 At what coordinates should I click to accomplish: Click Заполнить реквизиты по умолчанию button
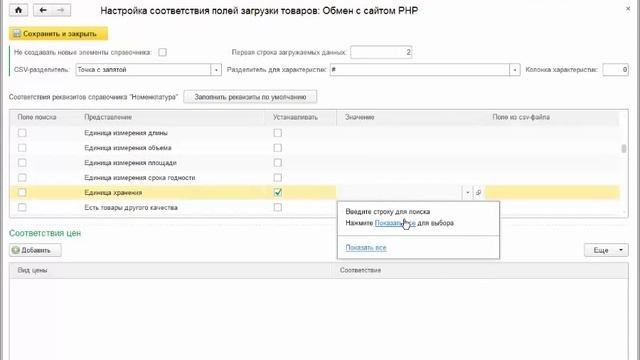pyautogui.click(x=250, y=97)
